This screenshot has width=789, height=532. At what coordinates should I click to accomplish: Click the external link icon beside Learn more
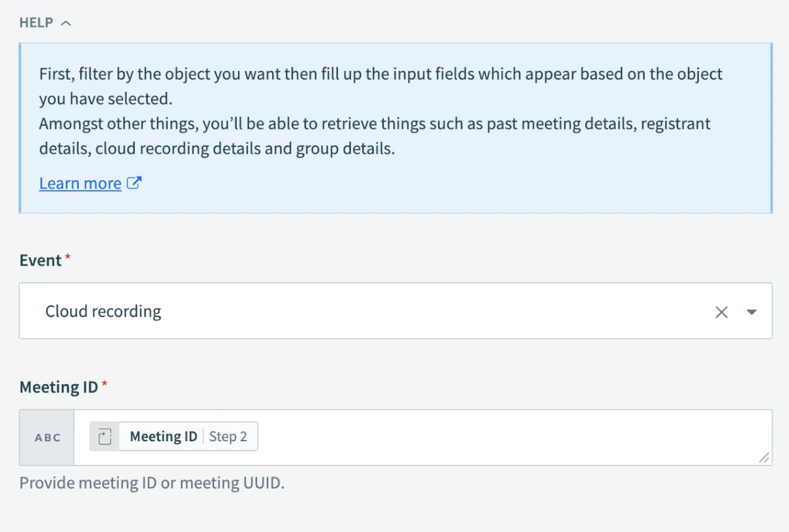pos(134,183)
